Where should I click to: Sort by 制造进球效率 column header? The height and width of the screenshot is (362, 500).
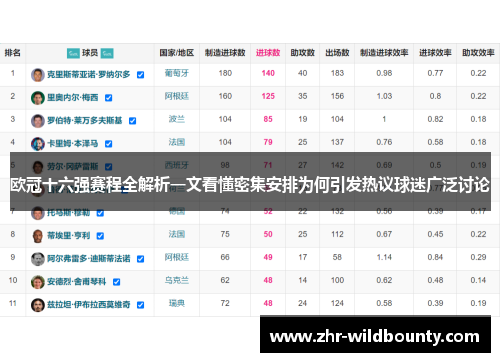[384, 53]
